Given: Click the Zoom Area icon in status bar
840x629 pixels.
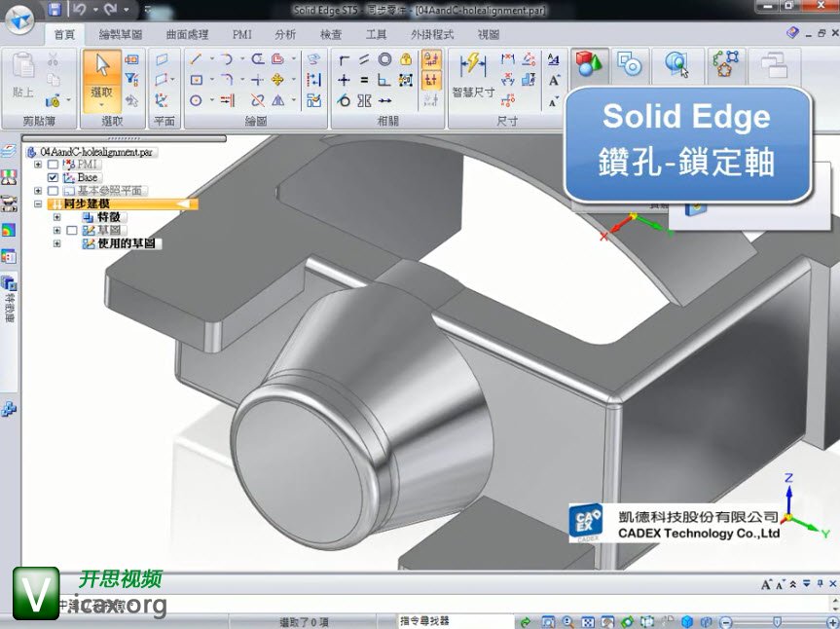Looking at the screenshot, I should (x=548, y=622).
